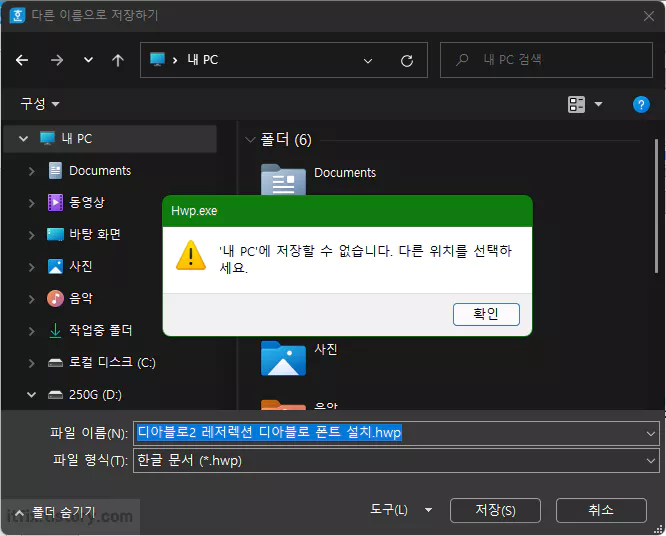Select Documents in the navigation tree
The height and width of the screenshot is (536, 666).
(100, 171)
